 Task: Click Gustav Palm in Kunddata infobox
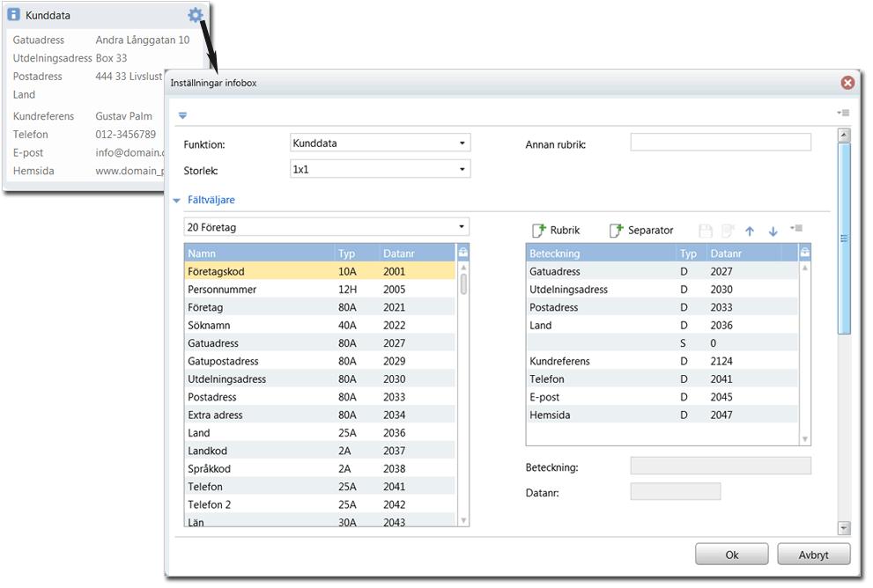point(123,116)
